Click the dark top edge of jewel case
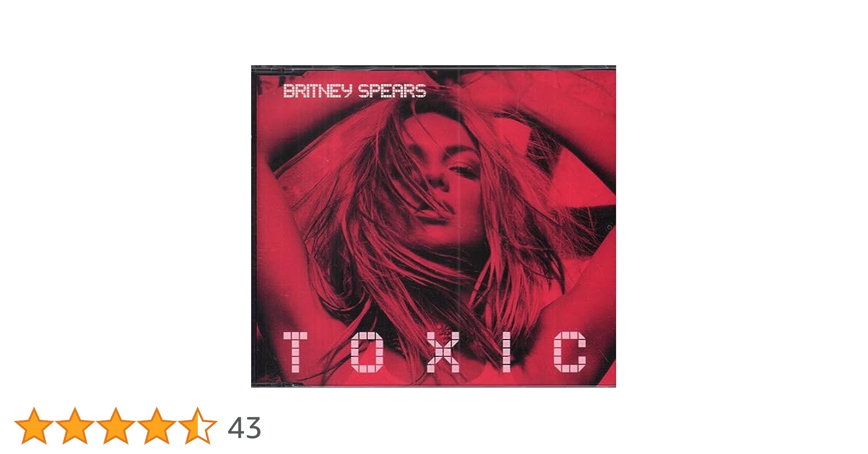This screenshot has height=454, width=868. (x=434, y=68)
